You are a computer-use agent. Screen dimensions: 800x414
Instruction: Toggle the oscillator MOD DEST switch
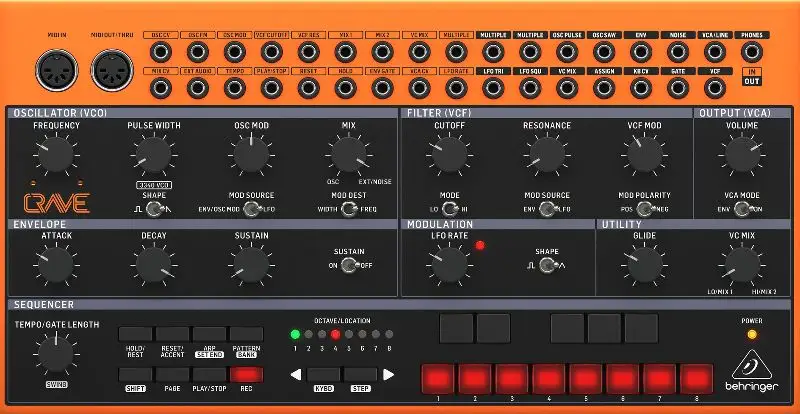point(348,209)
